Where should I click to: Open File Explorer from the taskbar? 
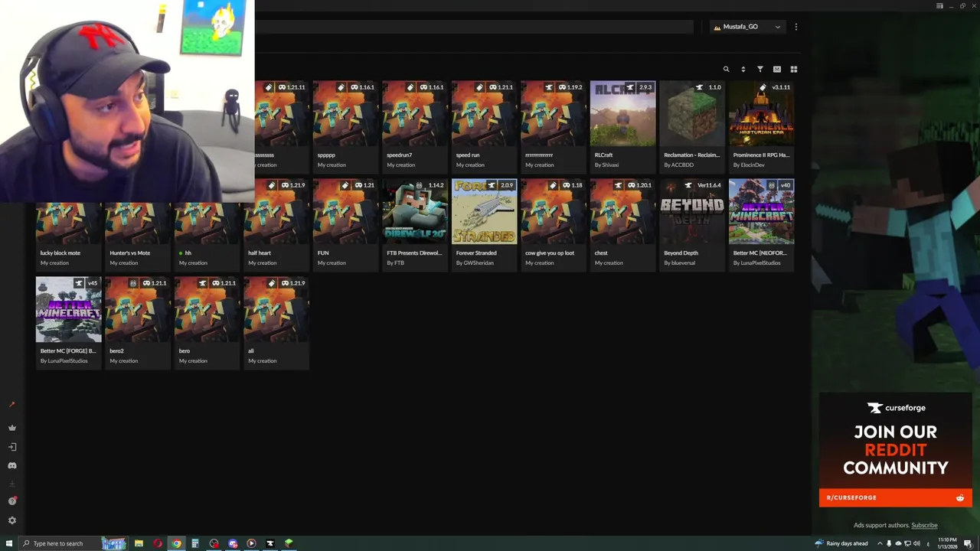pos(139,543)
